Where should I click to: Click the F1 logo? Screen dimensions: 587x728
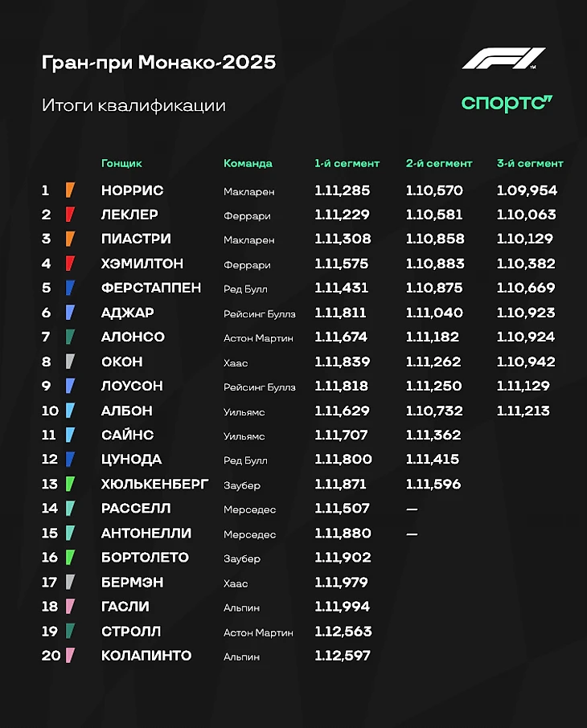click(503, 59)
